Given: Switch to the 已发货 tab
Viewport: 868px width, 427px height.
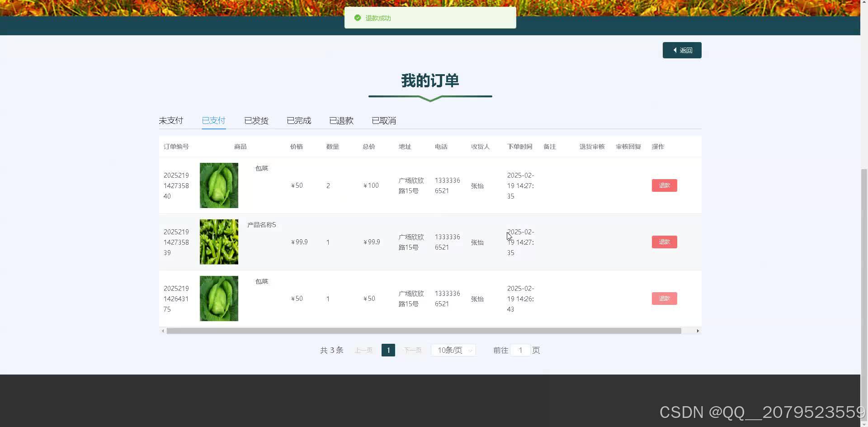Looking at the screenshot, I should coord(256,120).
